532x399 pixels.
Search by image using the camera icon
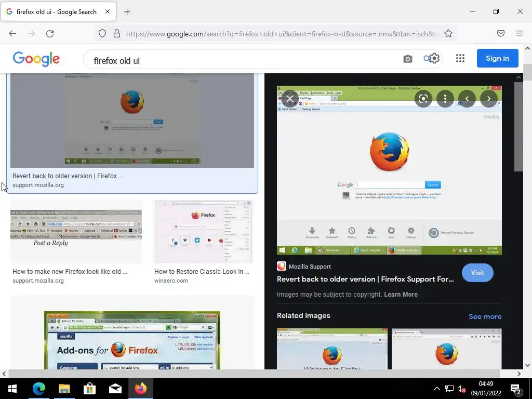(x=407, y=59)
